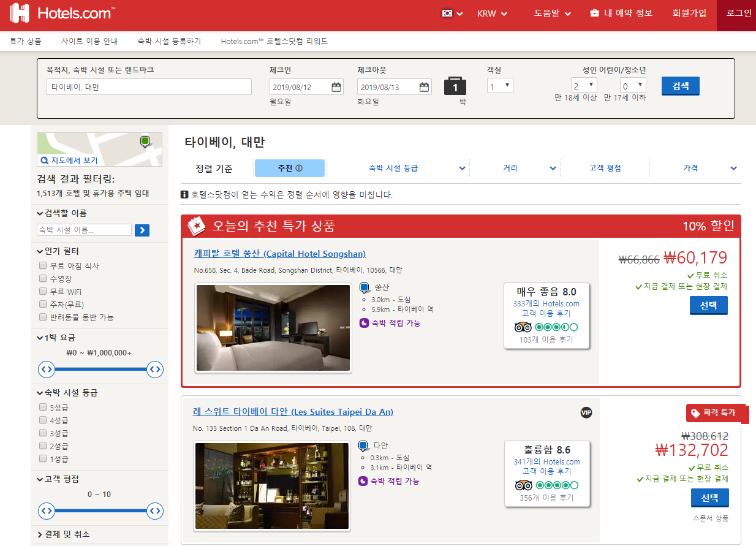Click the info icon in 추천 sort
The height and width of the screenshot is (546, 756).
click(x=299, y=168)
